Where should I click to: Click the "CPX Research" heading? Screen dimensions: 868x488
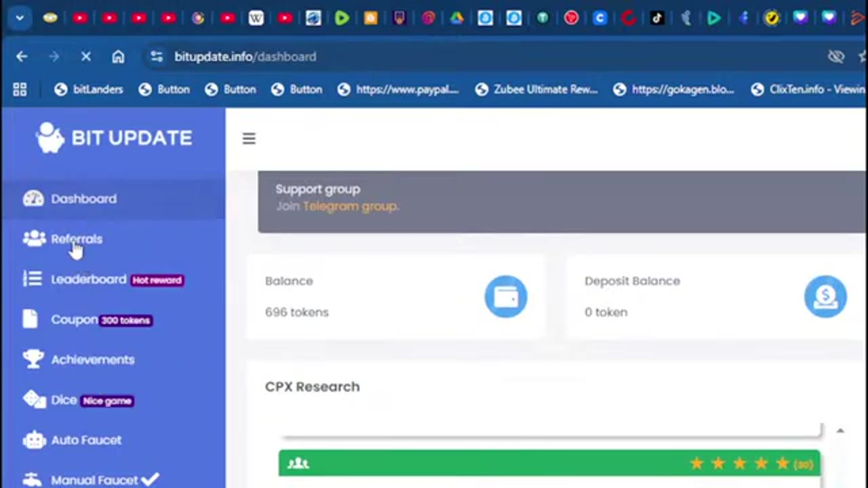[313, 387]
